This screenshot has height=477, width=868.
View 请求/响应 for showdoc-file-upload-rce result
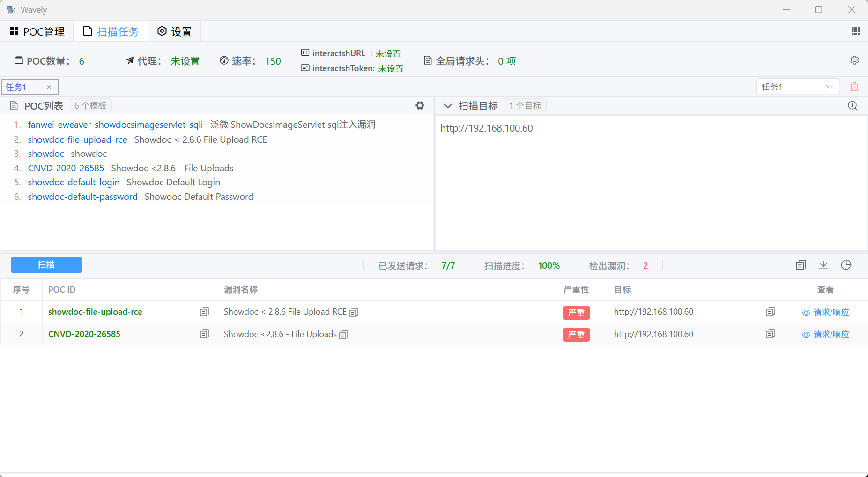tap(825, 312)
